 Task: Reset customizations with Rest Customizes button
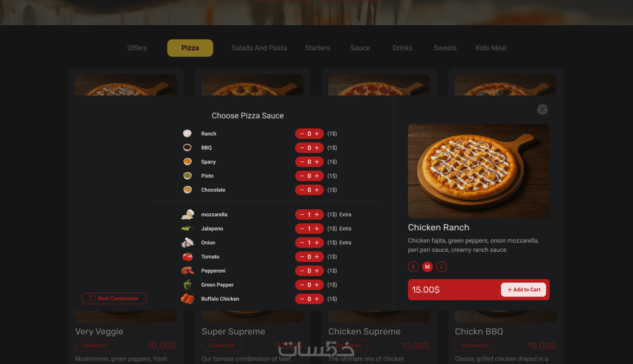pyautogui.click(x=114, y=298)
